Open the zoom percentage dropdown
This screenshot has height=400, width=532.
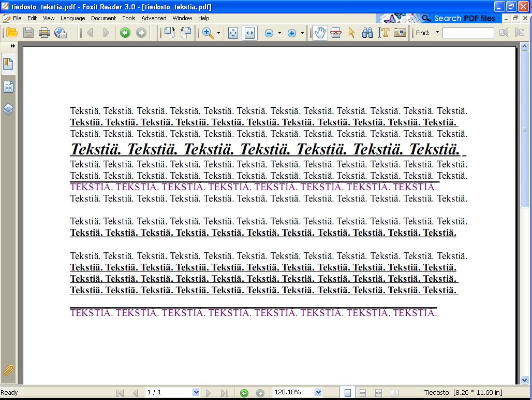(318, 393)
